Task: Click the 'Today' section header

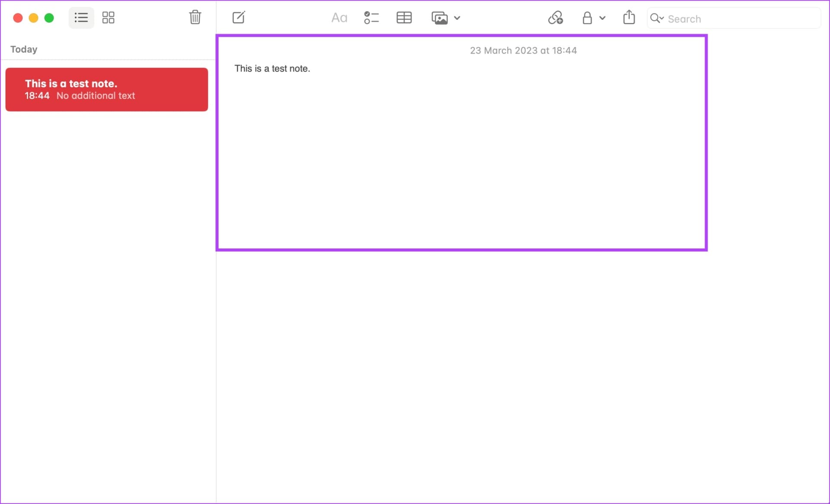Action: coord(24,49)
